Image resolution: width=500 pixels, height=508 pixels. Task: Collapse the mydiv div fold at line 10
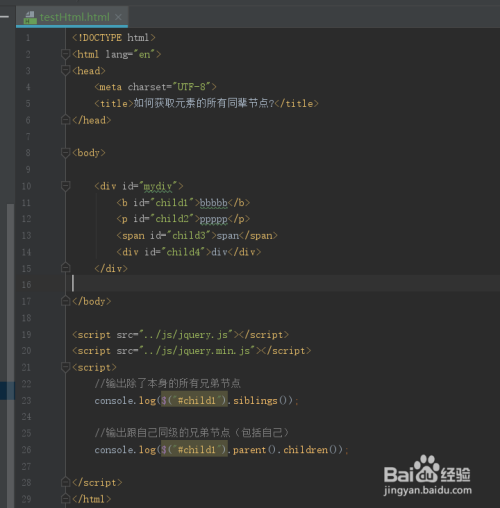click(66, 186)
